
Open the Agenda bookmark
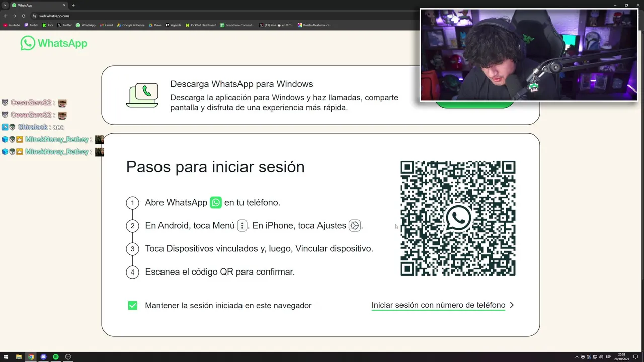[x=174, y=25]
